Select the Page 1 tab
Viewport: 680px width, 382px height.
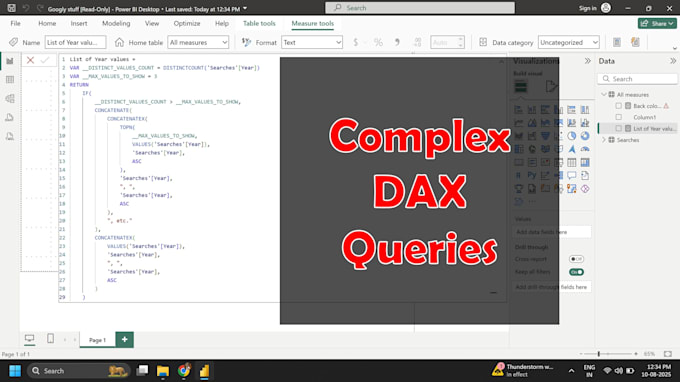pos(97,340)
